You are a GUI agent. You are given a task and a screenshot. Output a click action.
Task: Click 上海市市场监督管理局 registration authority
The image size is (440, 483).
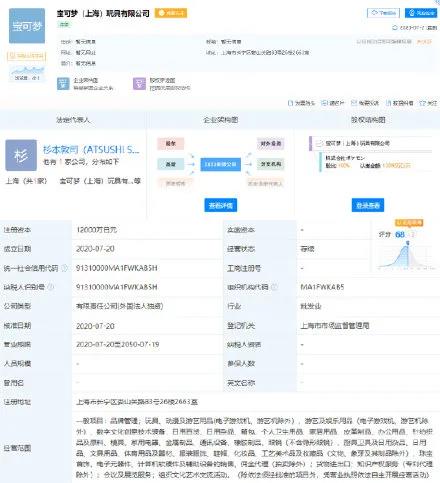point(335,325)
